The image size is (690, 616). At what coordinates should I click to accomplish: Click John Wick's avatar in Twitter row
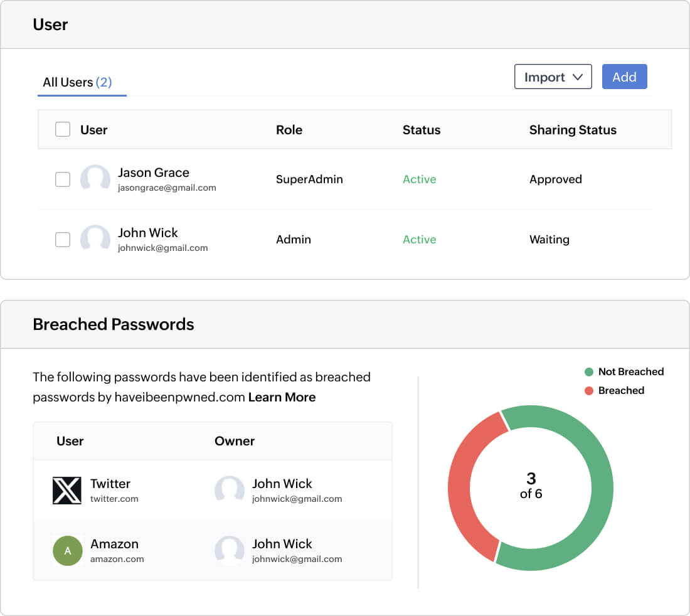(x=230, y=490)
